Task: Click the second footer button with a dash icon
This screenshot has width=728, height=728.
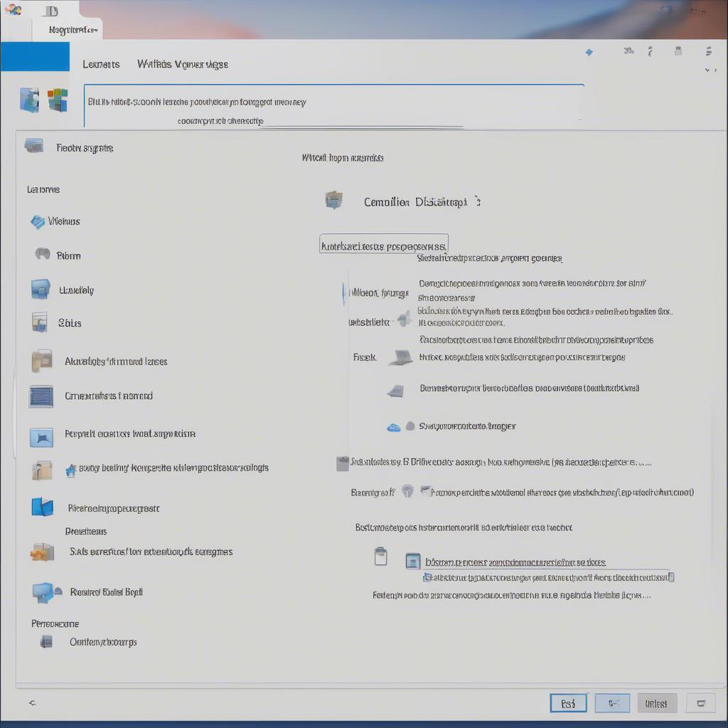Action: tap(612, 703)
